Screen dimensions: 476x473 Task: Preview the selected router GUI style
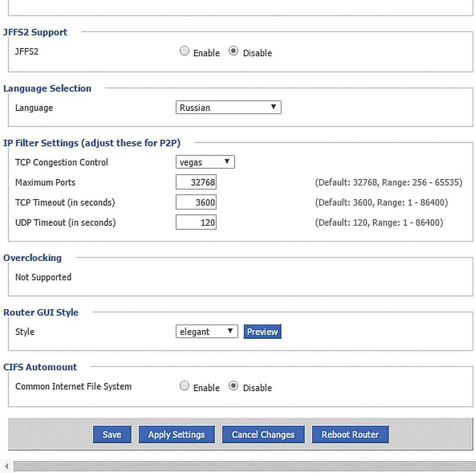point(262,331)
